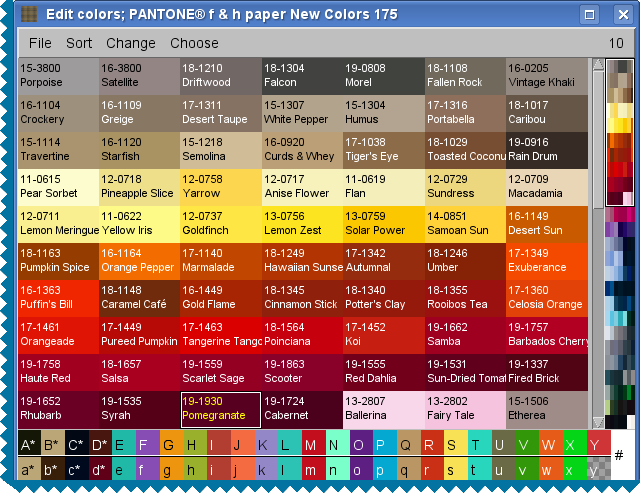Image resolution: width=640 pixels, height=493 pixels.
Task: Click the lowercase t key button
Action: click(480, 469)
